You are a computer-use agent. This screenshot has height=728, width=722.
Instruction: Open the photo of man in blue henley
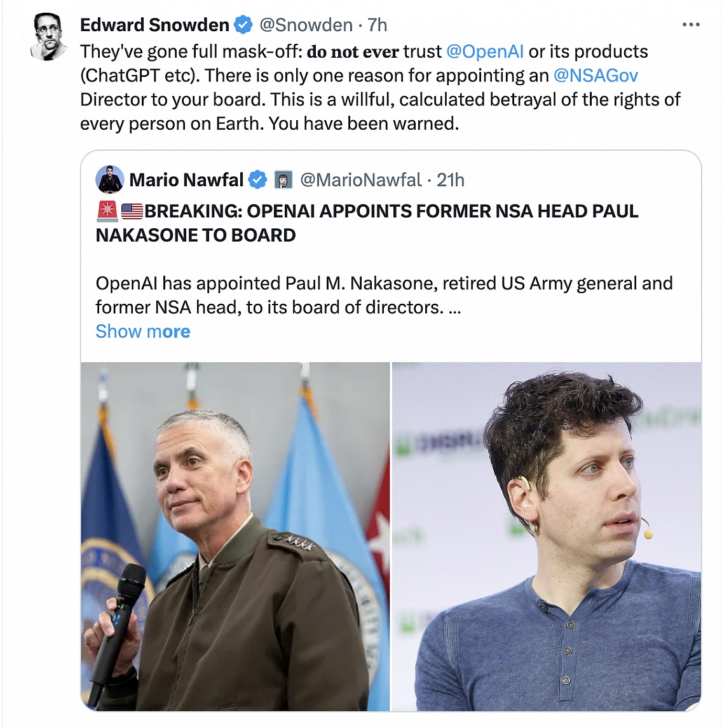[x=547, y=537]
